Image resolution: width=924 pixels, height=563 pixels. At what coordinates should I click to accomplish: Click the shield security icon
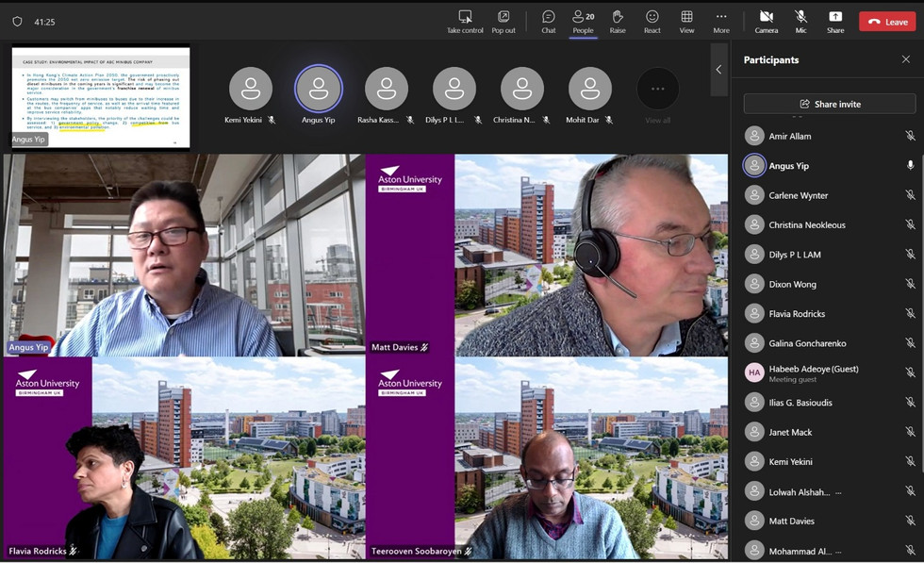(17, 22)
